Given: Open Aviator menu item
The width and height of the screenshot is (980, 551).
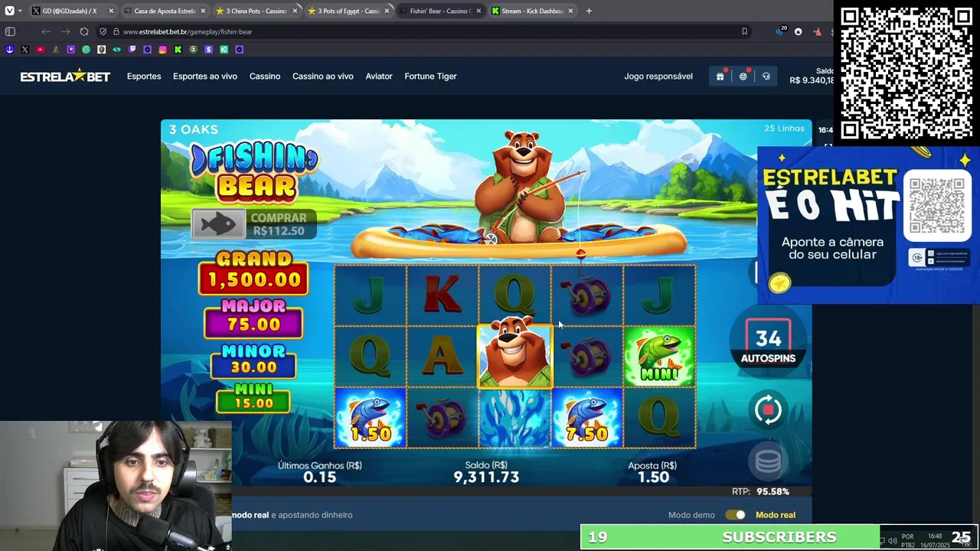Looking at the screenshot, I should (x=379, y=77).
